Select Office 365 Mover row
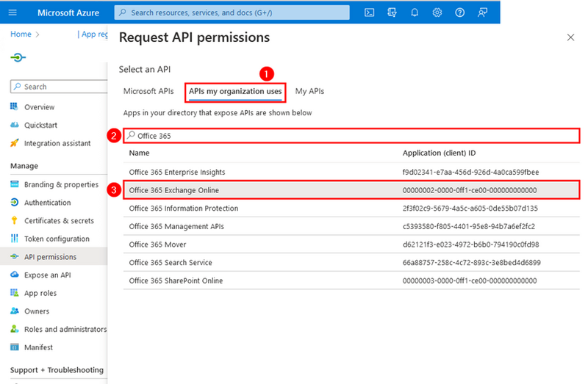The height and width of the screenshot is (384, 588). coord(351,244)
